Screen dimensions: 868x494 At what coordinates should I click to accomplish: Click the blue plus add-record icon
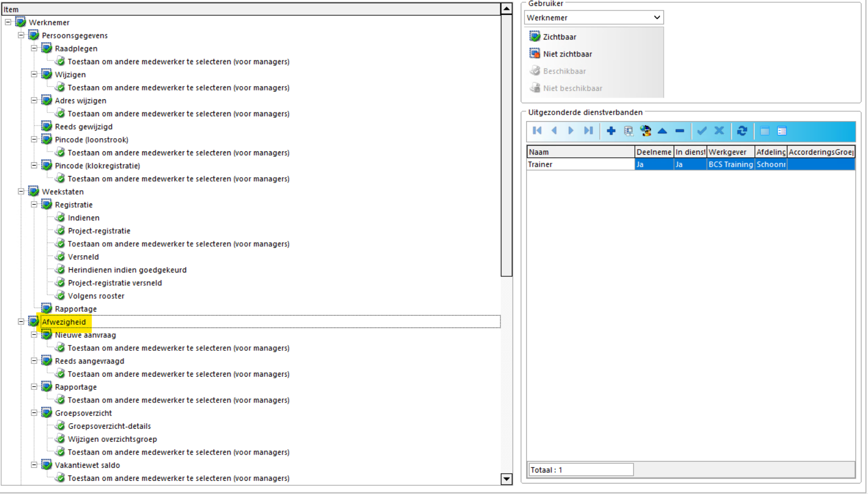point(611,131)
